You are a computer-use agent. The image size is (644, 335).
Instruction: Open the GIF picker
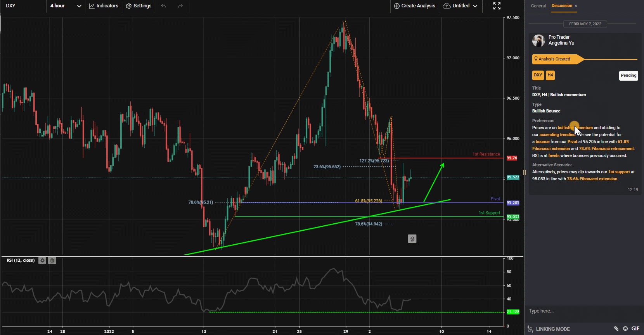pyautogui.click(x=635, y=328)
